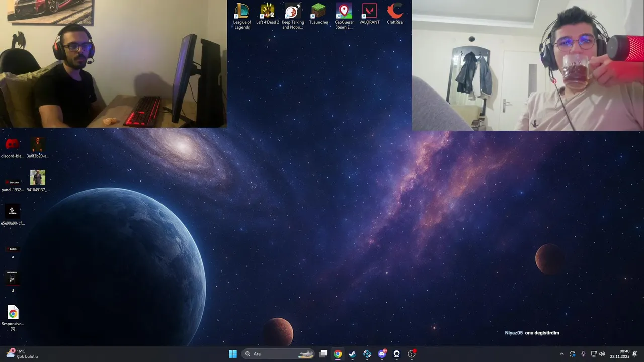This screenshot has width=644, height=362.
Task: Open Steam from the taskbar
Action: [x=352, y=354]
